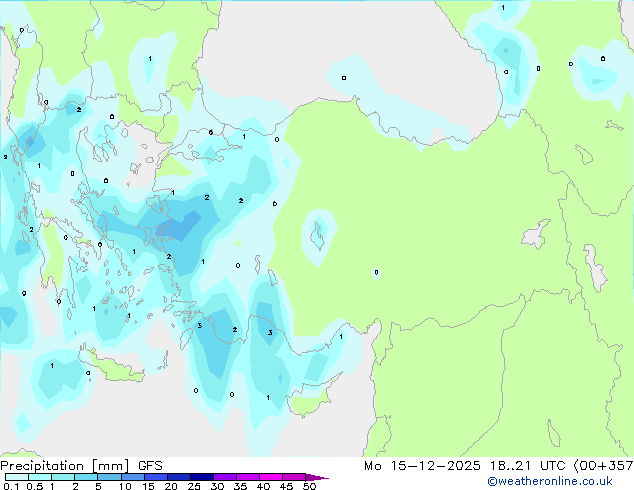Open the weatheronline.co.uk link
The image size is (634, 490).
tap(550, 481)
